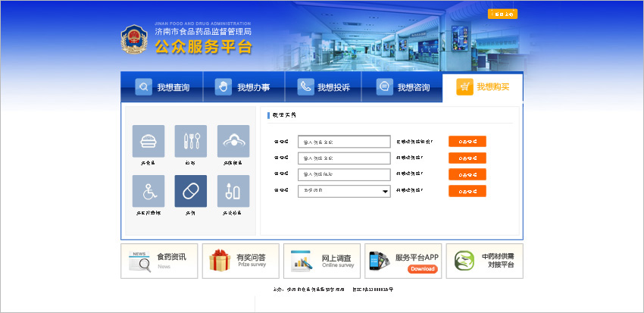Image resolution: width=644 pixels, height=313 pixels.
Task: Select the 我想咨询 tab
Action: point(403,87)
